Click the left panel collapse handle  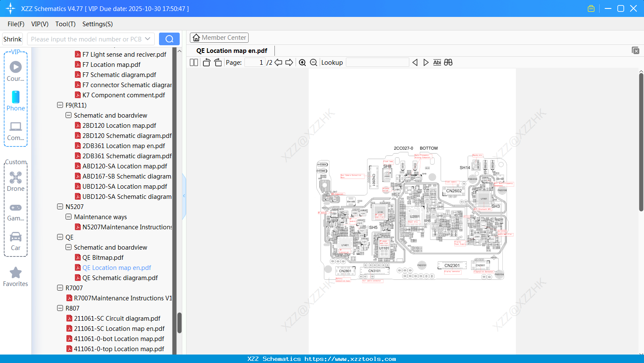[184, 196]
